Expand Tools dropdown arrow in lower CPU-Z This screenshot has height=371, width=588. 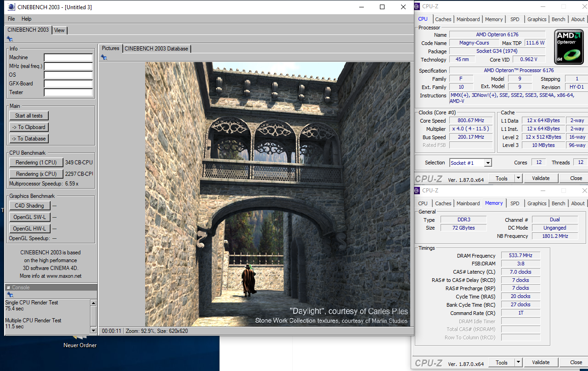pos(519,362)
